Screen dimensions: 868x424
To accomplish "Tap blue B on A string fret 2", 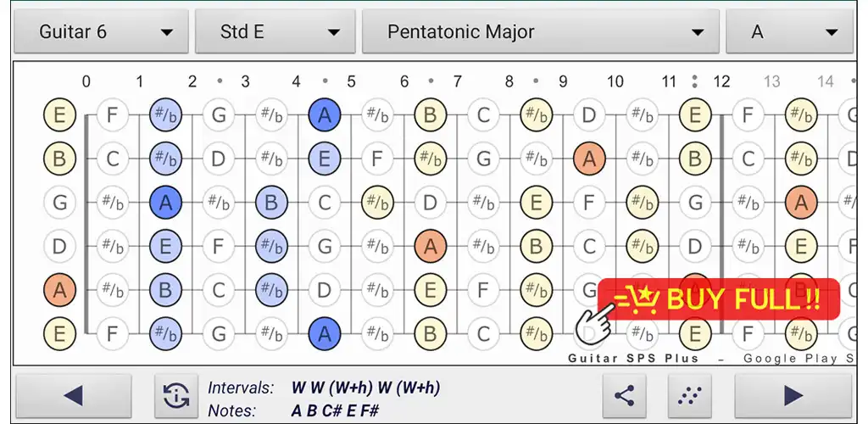I will [x=165, y=290].
